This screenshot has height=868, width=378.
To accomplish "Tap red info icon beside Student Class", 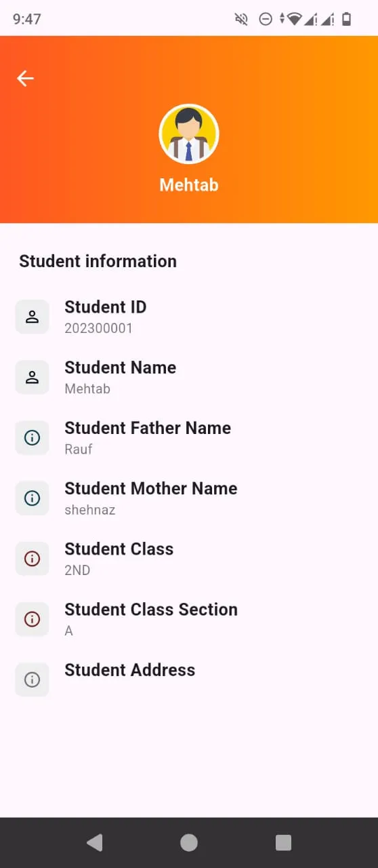I will tap(32, 558).
